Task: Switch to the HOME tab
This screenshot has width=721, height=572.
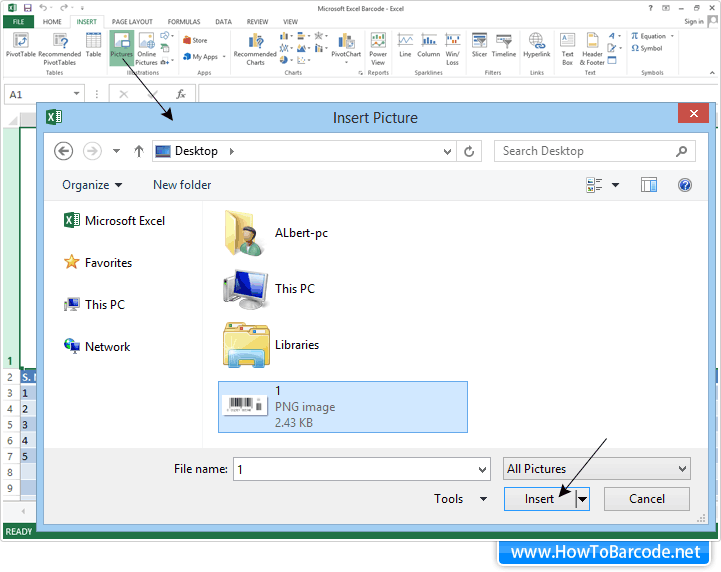Action: pos(52,22)
